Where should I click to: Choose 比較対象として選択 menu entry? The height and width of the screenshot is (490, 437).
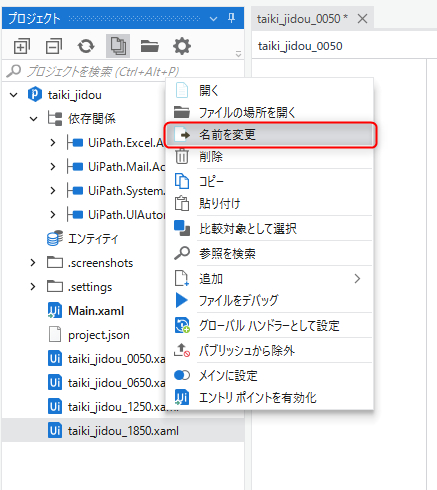(x=269, y=228)
